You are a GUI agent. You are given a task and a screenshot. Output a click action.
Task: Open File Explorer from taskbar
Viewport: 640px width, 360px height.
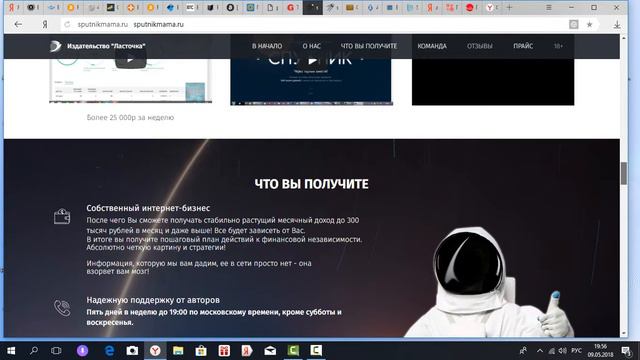click(x=178, y=351)
